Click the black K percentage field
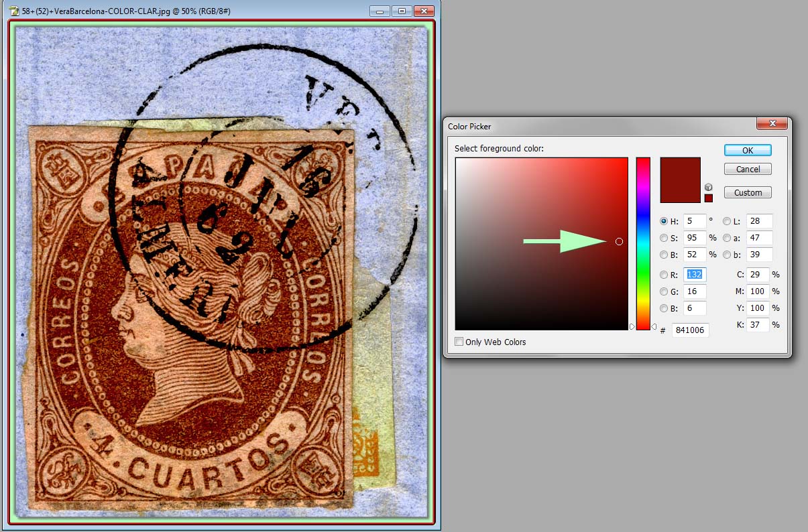The width and height of the screenshot is (808, 532). pos(758,325)
